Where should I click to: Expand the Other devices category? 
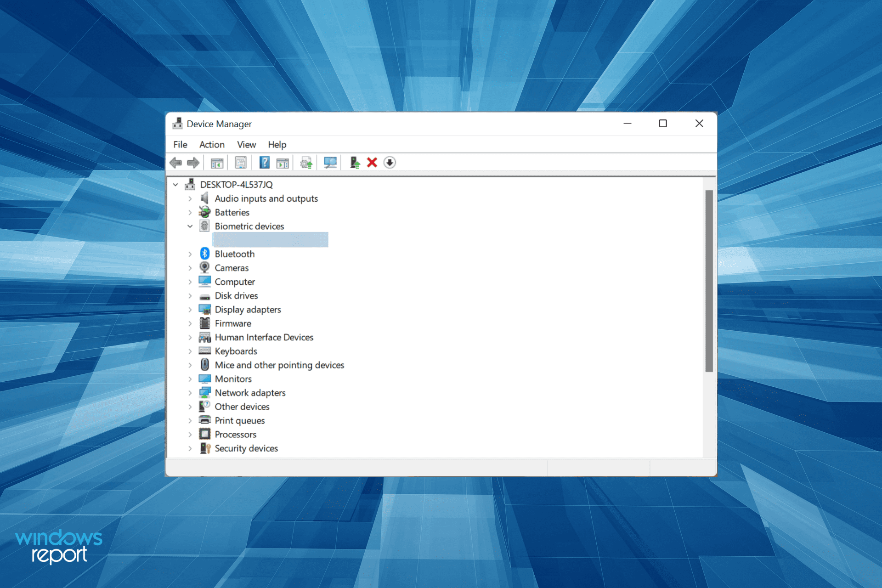pyautogui.click(x=191, y=407)
